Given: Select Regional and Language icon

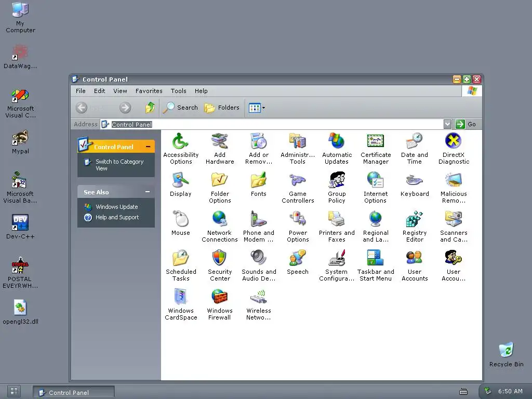Looking at the screenshot, I should (x=375, y=227).
